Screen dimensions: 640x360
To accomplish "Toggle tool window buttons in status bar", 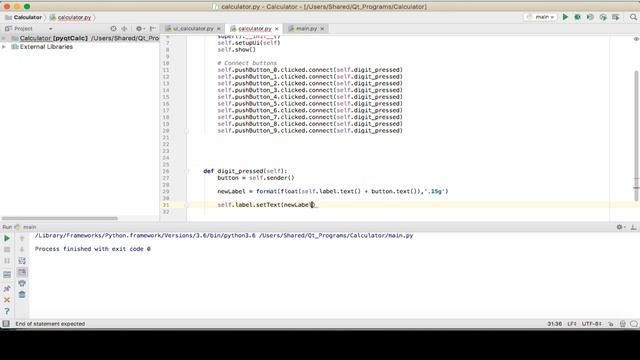I will tap(6, 324).
